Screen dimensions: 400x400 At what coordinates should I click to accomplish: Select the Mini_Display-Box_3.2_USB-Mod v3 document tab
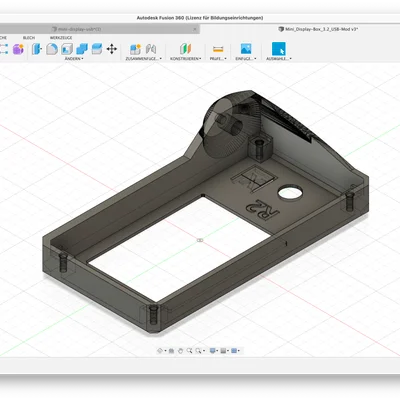click(318, 29)
